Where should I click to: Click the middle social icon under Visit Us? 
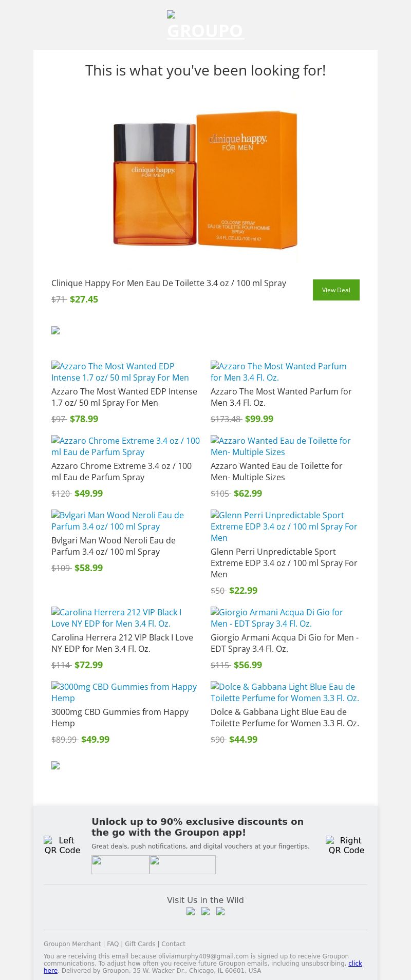point(206,911)
